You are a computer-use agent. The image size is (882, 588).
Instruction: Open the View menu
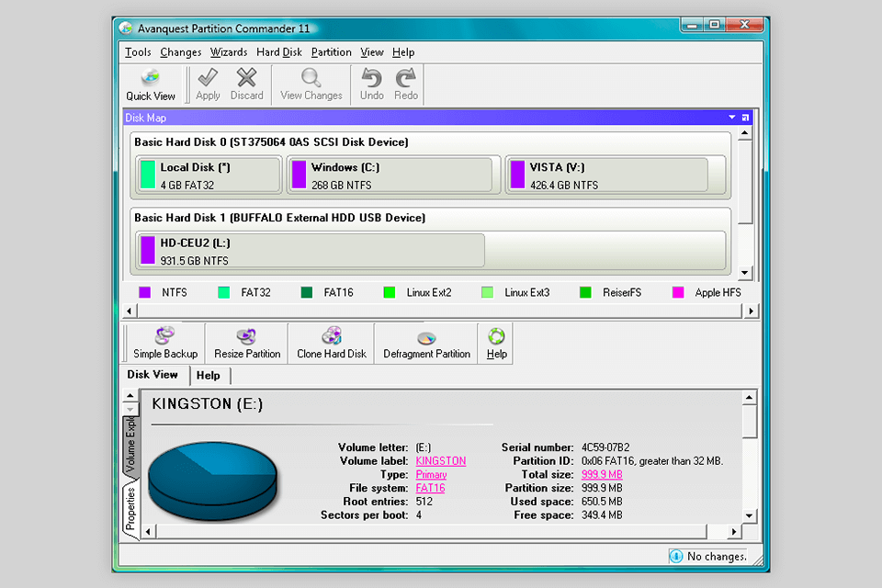[x=372, y=52]
